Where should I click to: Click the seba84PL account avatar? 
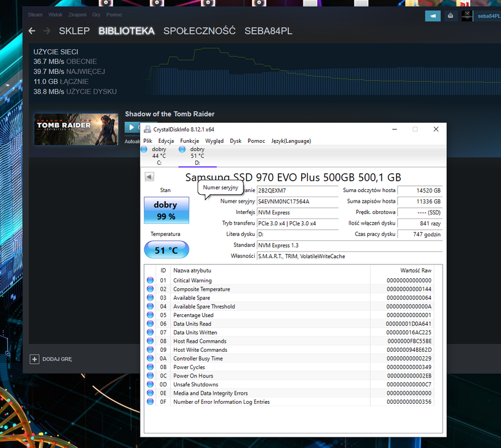click(x=467, y=16)
